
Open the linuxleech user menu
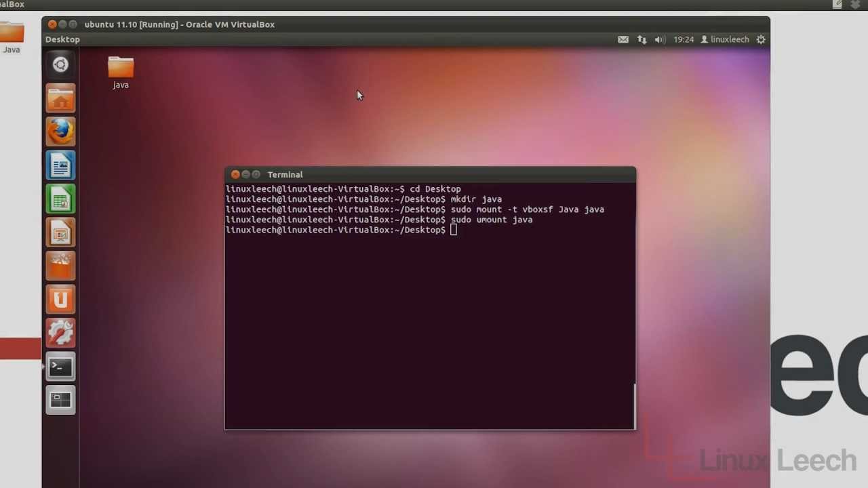coord(725,39)
